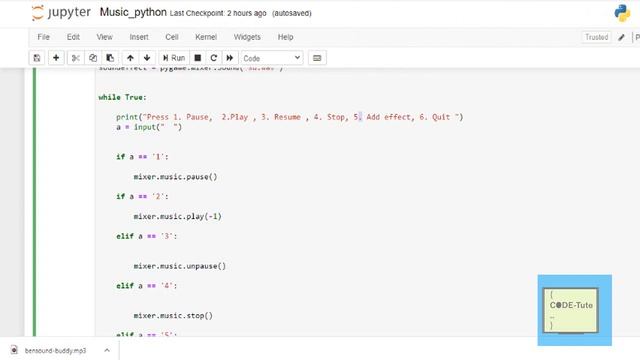
Task: Click the elif a == '4' line
Action: point(147,286)
